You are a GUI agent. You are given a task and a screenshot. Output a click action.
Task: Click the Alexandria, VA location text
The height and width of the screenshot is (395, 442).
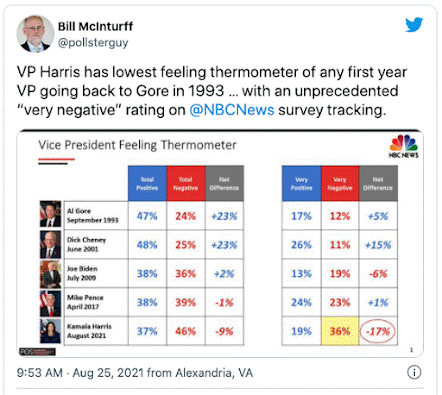tap(214, 372)
